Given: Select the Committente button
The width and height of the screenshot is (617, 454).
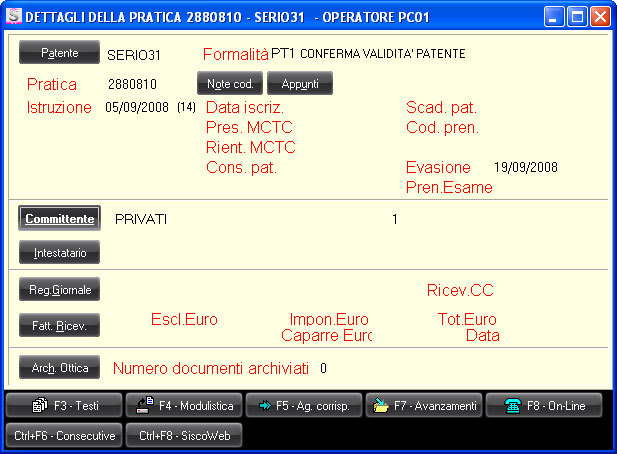Looking at the screenshot, I should click(59, 218).
